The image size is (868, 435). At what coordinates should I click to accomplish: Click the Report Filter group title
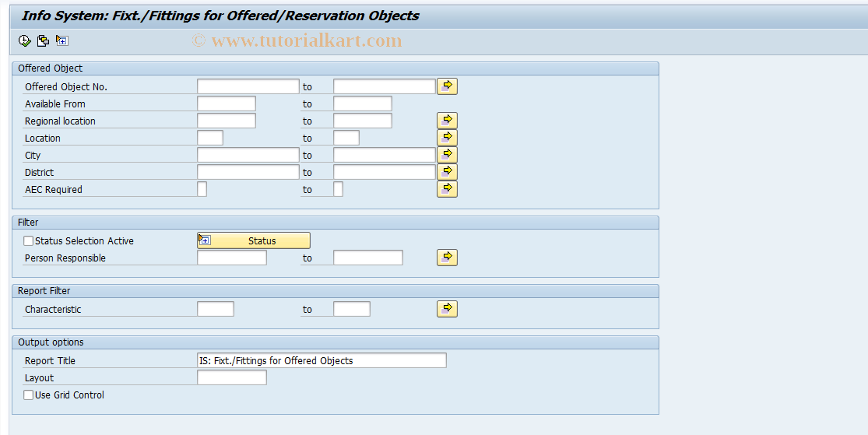pyautogui.click(x=44, y=291)
